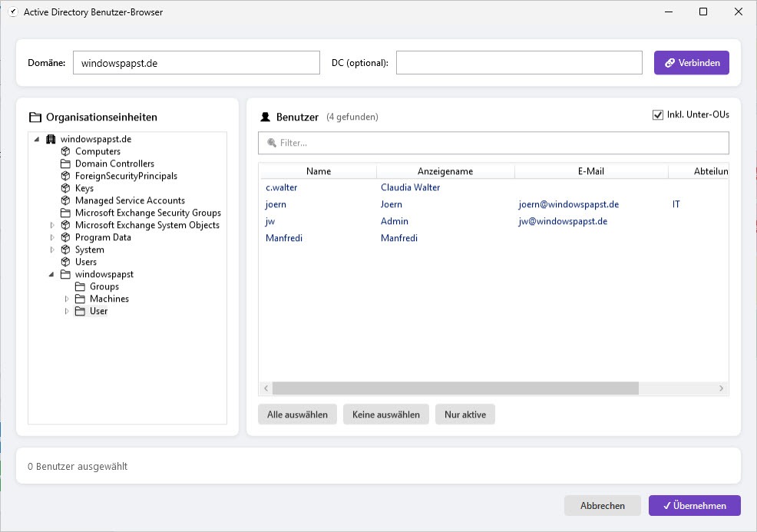Expand the Program Data node

(x=52, y=237)
